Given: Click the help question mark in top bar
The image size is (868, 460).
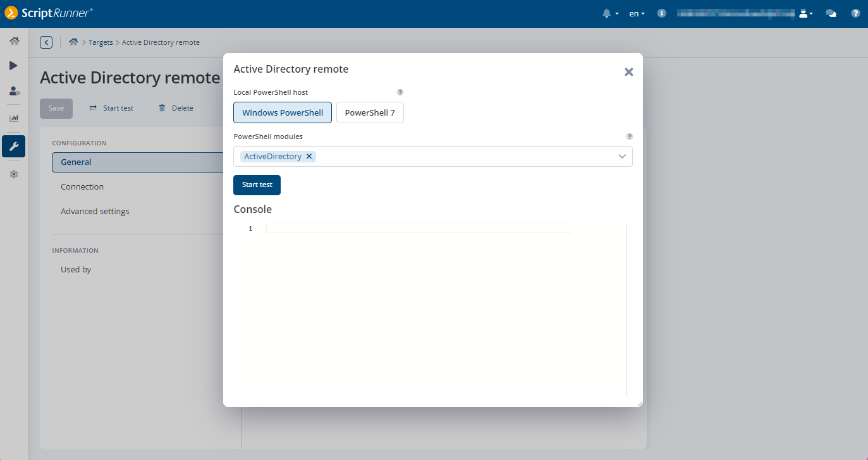Looking at the screenshot, I should [x=855, y=13].
